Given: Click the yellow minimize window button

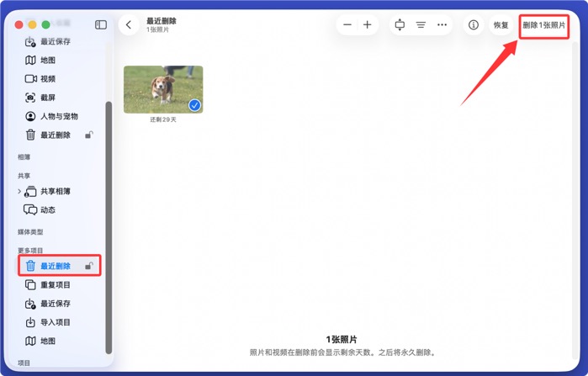Looking at the screenshot, I should click(32, 24).
